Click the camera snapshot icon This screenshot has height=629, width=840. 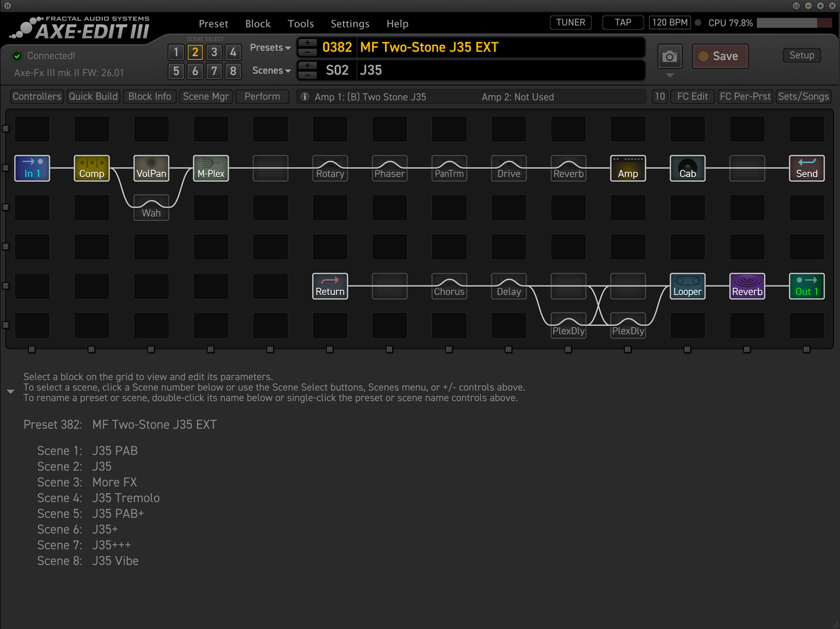click(x=670, y=56)
